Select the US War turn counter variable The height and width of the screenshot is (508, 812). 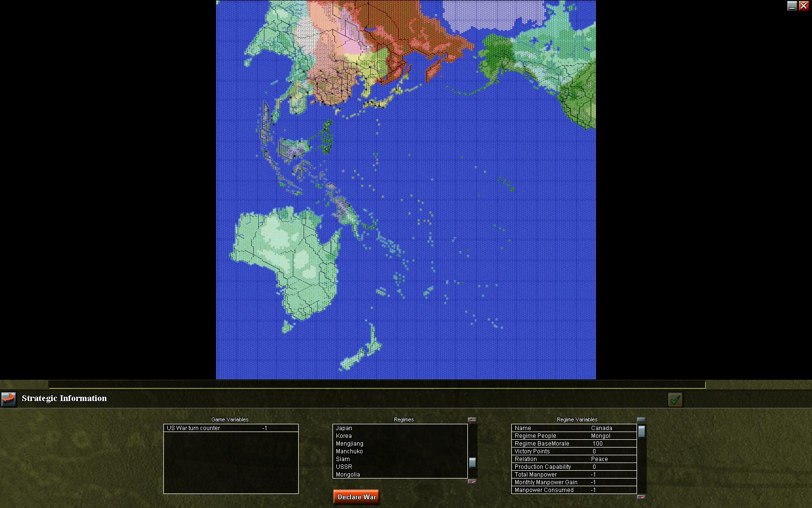click(x=231, y=428)
